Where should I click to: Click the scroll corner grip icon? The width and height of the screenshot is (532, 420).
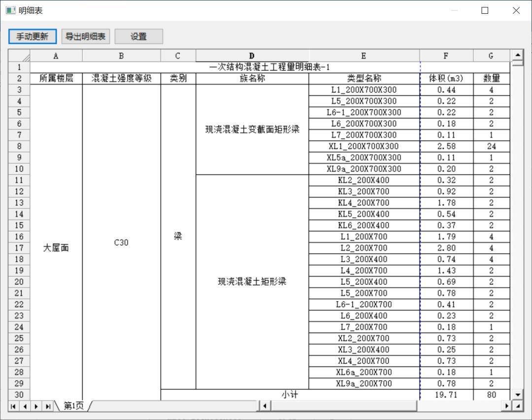click(518, 406)
